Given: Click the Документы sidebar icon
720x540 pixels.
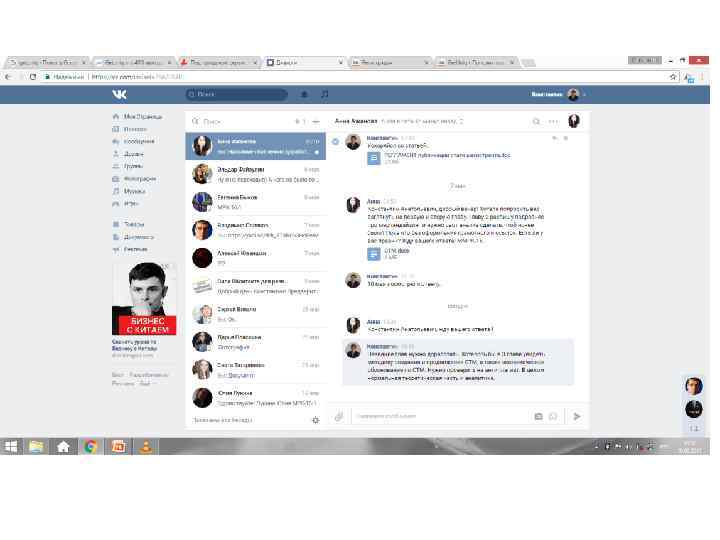Looking at the screenshot, I should [116, 237].
